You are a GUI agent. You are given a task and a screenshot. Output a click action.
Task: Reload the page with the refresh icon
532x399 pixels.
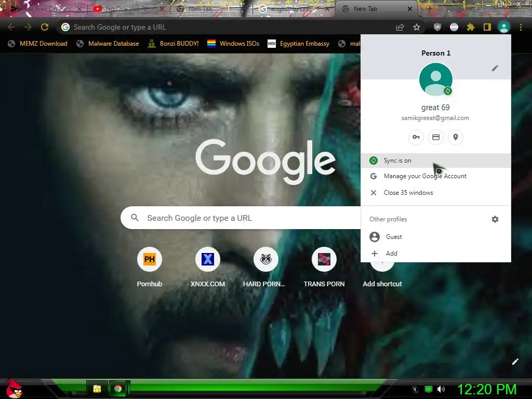click(45, 27)
